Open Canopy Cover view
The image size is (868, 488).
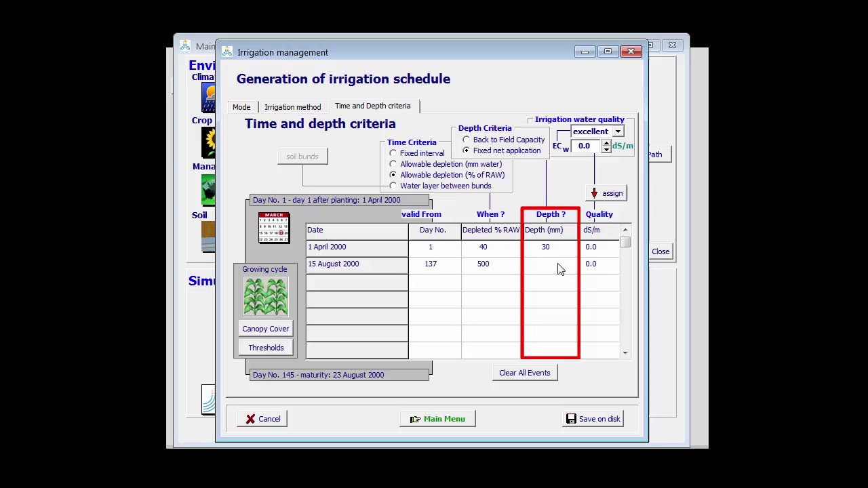[x=266, y=329]
